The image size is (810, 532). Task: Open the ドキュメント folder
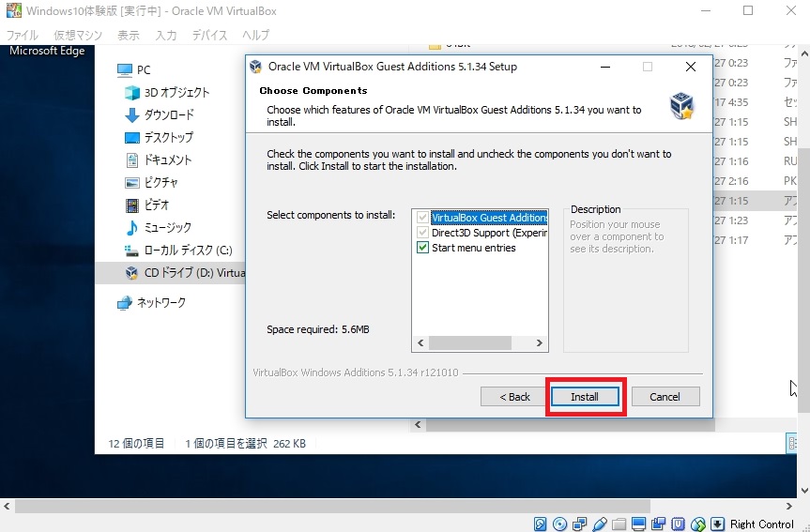[159, 160]
